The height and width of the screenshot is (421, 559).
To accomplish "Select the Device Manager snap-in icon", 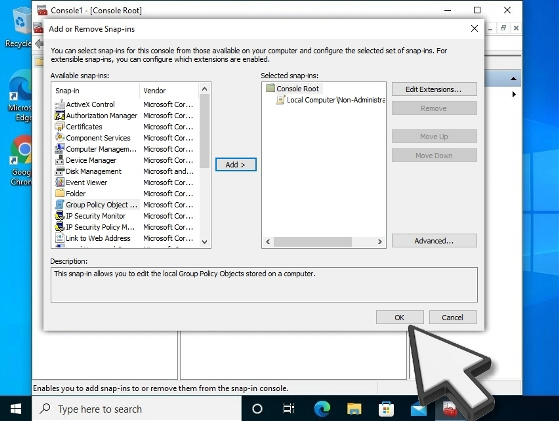I will pyautogui.click(x=60, y=160).
